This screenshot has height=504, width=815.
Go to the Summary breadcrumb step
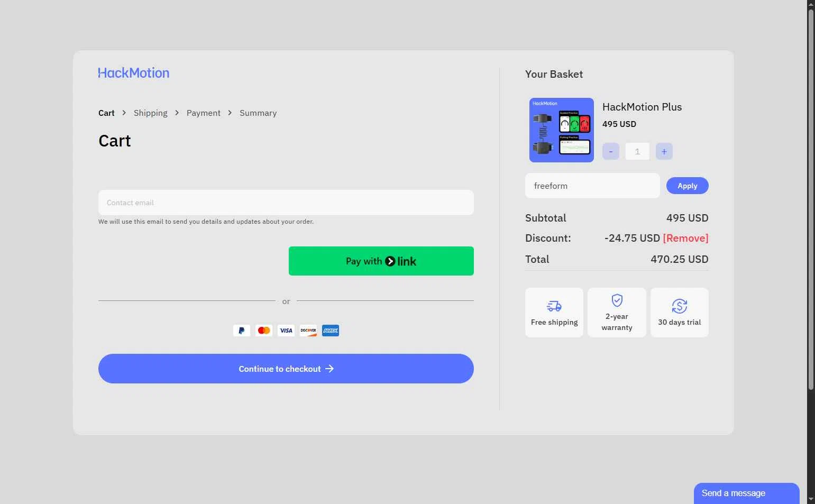[x=258, y=113]
